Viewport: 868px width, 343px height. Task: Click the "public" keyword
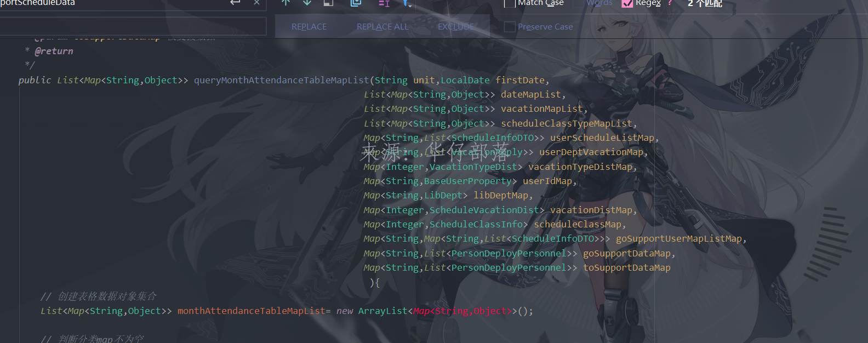[x=35, y=80]
